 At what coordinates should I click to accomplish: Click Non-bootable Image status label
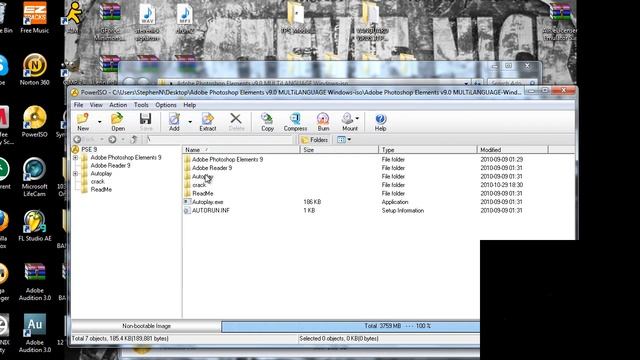click(x=146, y=326)
